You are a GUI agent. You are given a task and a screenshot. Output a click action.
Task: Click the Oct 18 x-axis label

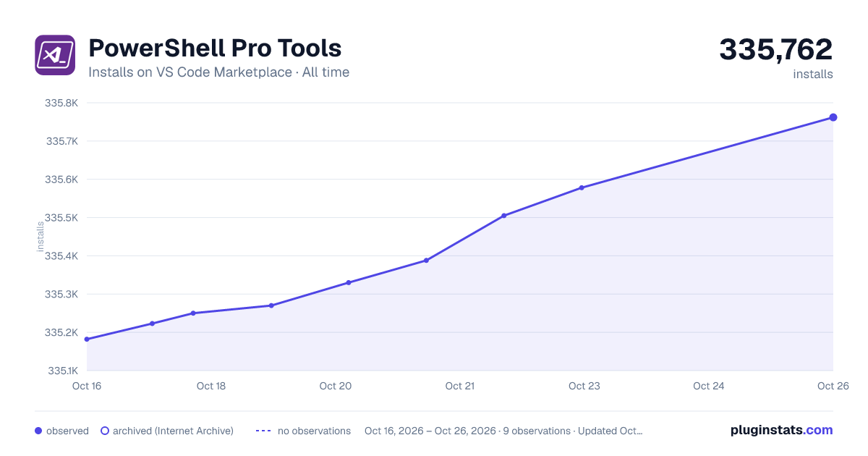pos(211,386)
